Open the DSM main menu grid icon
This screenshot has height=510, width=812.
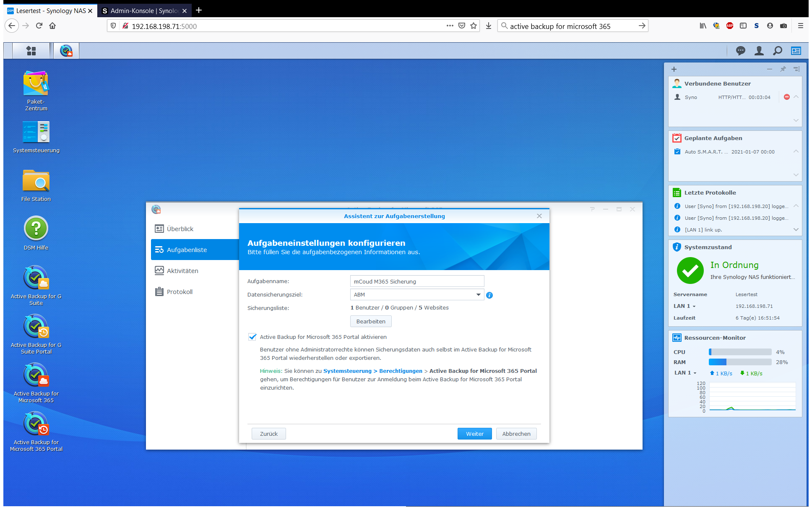[x=31, y=51]
